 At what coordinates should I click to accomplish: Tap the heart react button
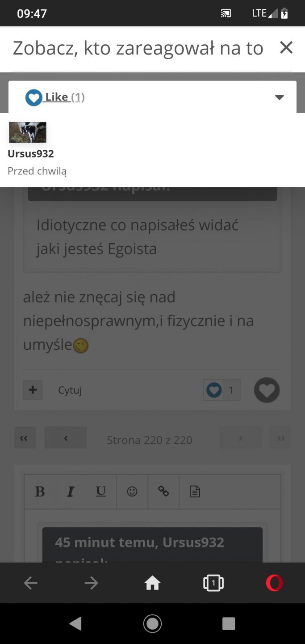pos(267,390)
